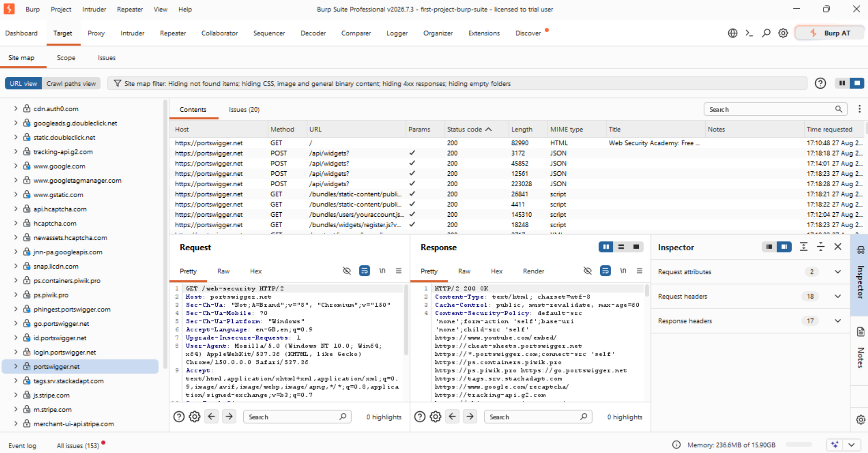
Task: Open Request search help icon
Action: (179, 417)
